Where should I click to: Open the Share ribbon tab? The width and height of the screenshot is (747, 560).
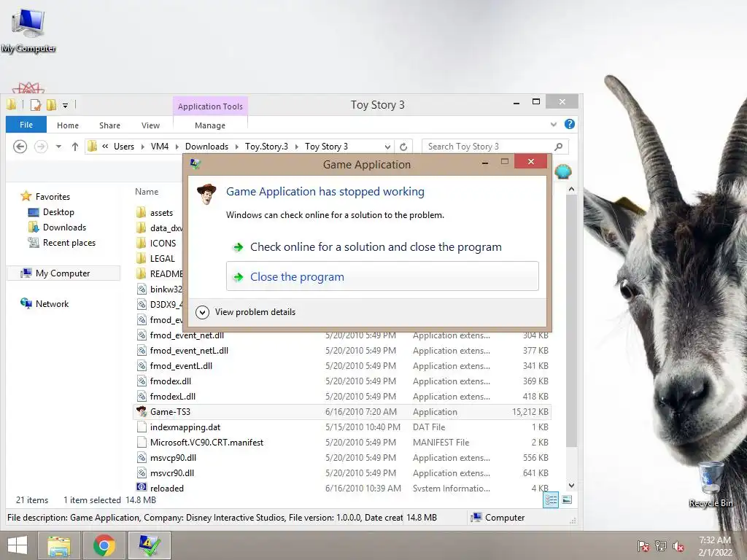[x=109, y=125]
